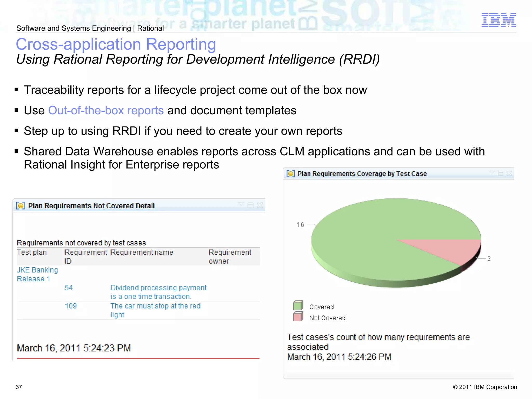Viewport: 532px width, 399px height.
Task: Click the Requirement ID column header
Action: click(86, 257)
